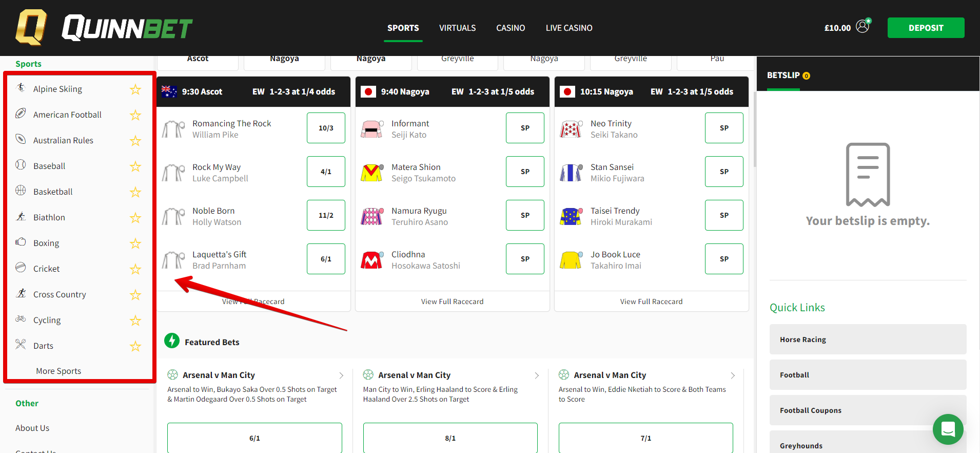The width and height of the screenshot is (980, 453).
Task: Bet on Laquetta's Gift at 6/1
Action: coord(326,259)
